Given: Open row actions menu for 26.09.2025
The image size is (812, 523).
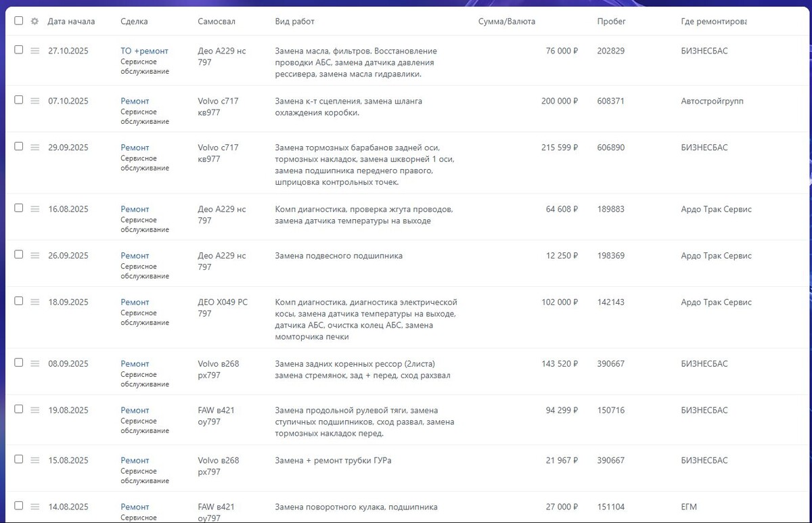Looking at the screenshot, I should pos(35,256).
